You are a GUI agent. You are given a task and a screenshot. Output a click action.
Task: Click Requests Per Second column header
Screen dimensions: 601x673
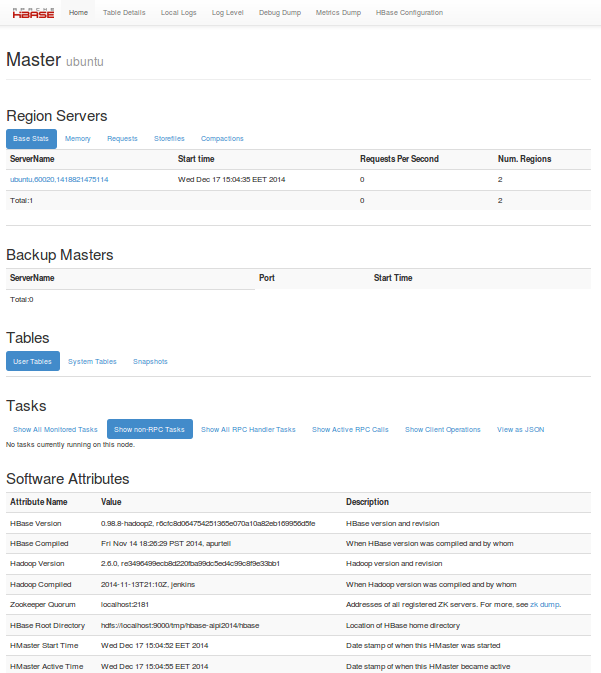click(x=399, y=159)
